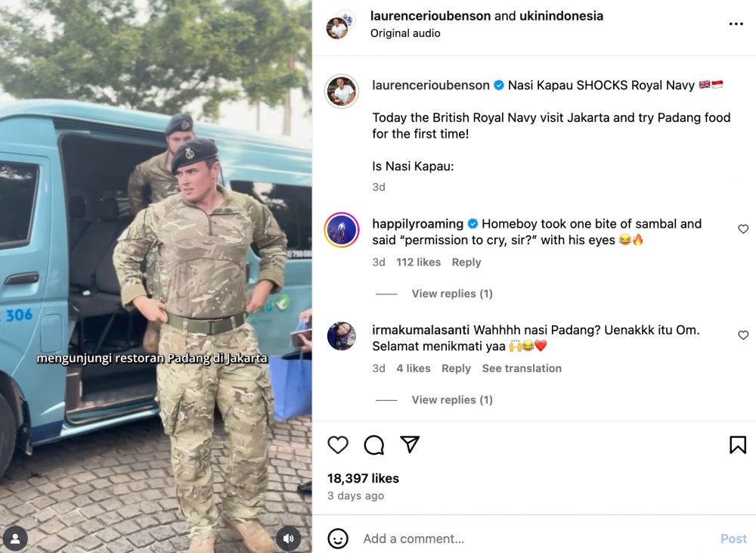See translation of irmakumalasanti comment
Screen dimensions: 756x553
[x=522, y=368]
